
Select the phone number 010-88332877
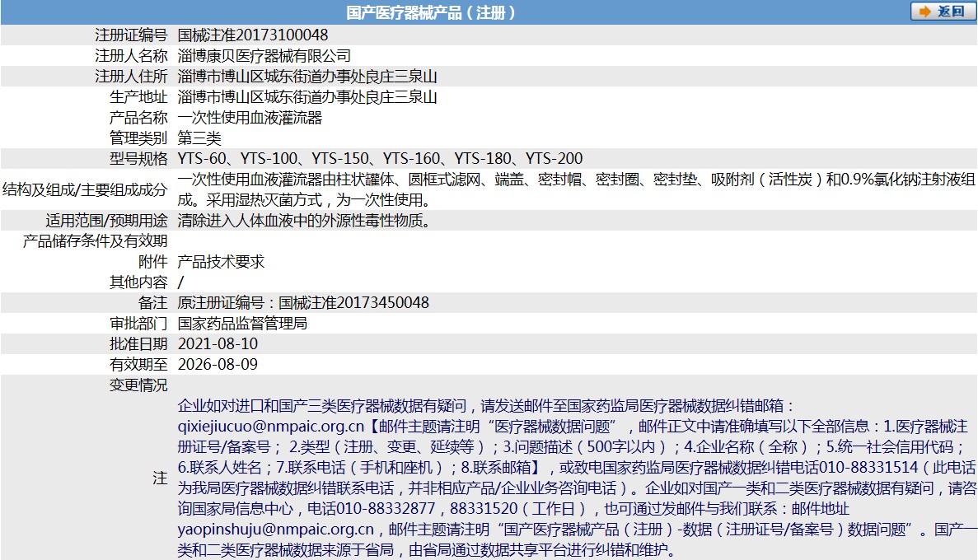coord(386,509)
